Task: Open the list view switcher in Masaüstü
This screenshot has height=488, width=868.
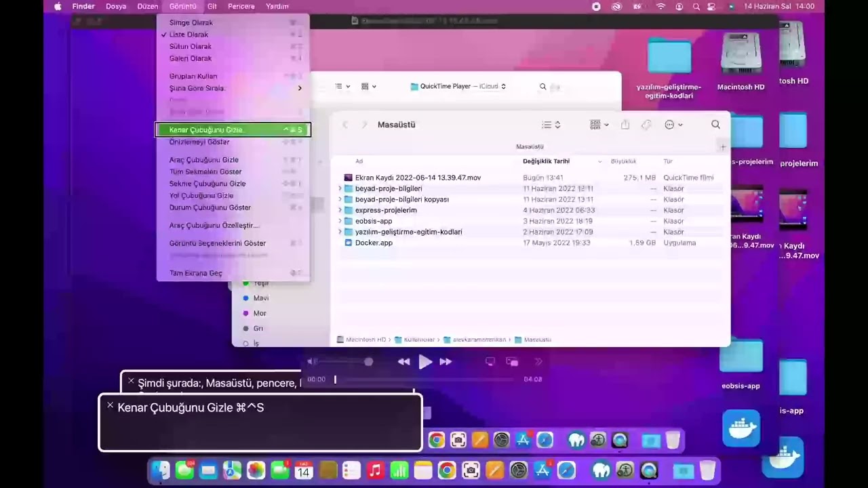Action: click(x=551, y=125)
